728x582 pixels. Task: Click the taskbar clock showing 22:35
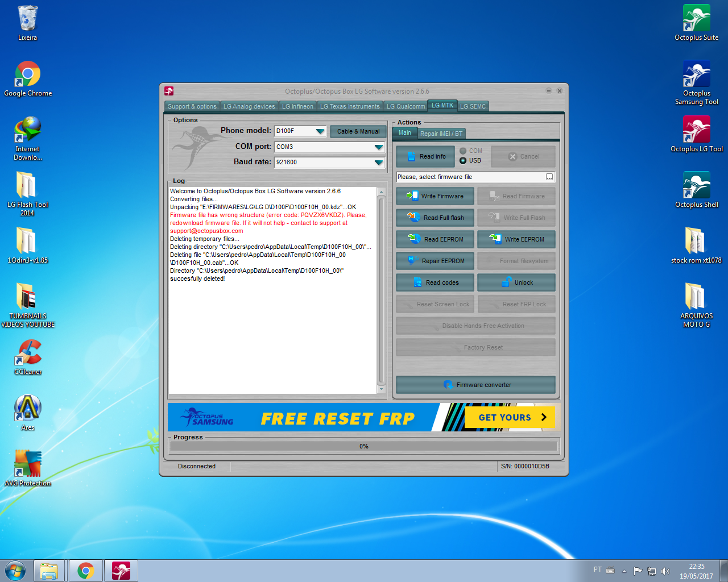coord(696,571)
